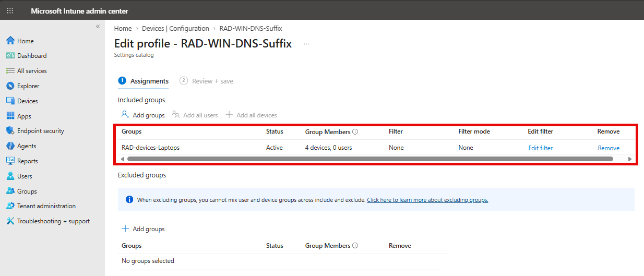Click info icon beside excluded Group Members
644x276 pixels.
click(355, 246)
